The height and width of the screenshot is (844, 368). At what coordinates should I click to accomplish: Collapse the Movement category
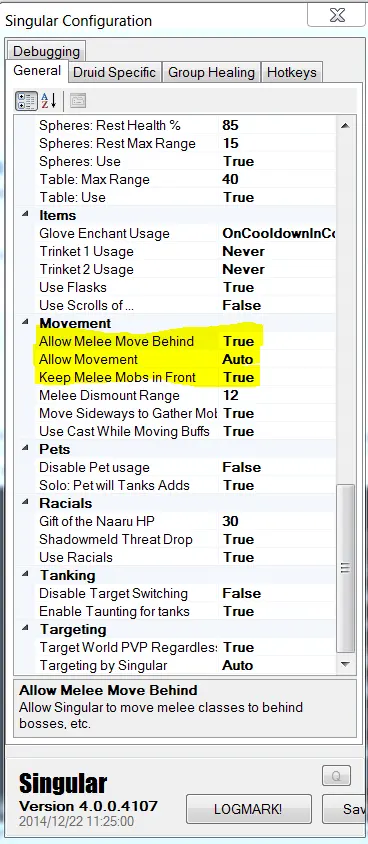coord(25,323)
